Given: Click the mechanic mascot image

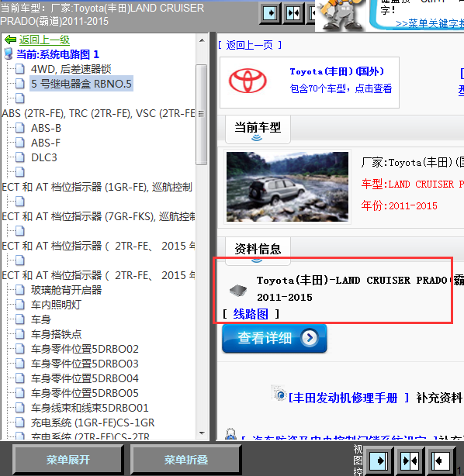Looking at the screenshot, I should [x=341, y=16].
